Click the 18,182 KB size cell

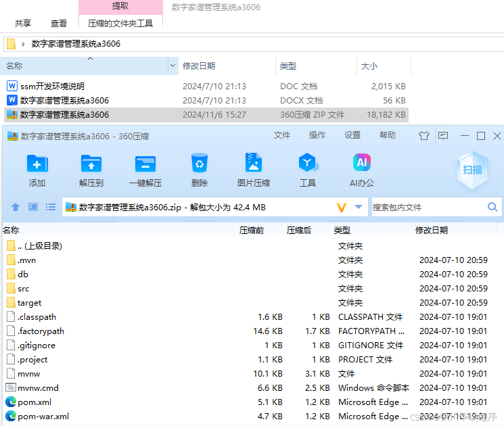tap(386, 115)
